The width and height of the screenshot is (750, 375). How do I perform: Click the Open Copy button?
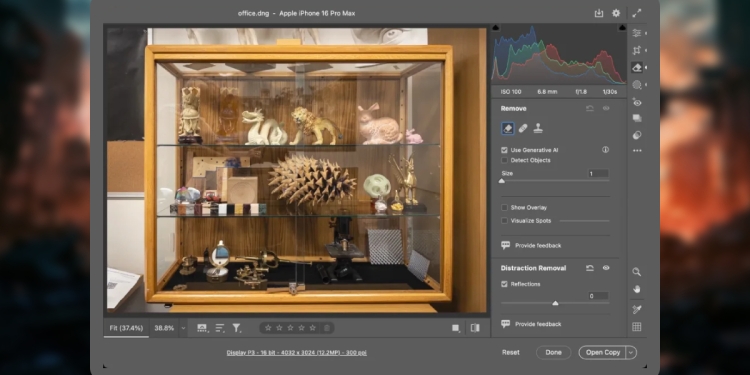pyautogui.click(x=603, y=353)
